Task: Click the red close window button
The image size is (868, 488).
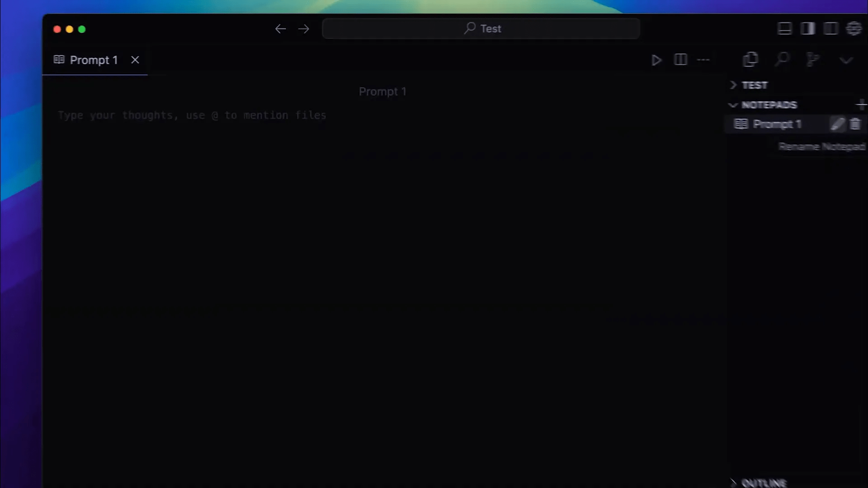Action: [x=57, y=29]
